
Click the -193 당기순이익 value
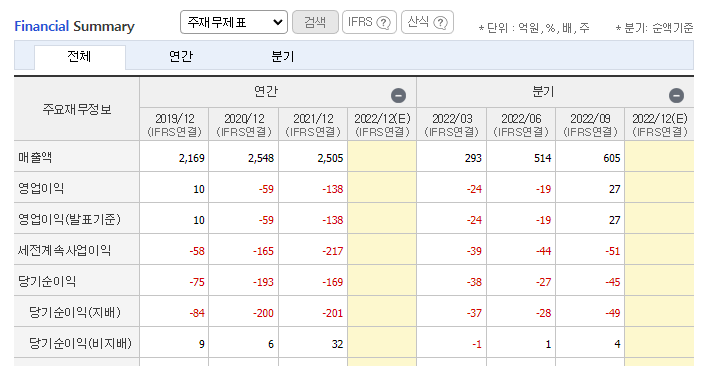pyautogui.click(x=263, y=282)
